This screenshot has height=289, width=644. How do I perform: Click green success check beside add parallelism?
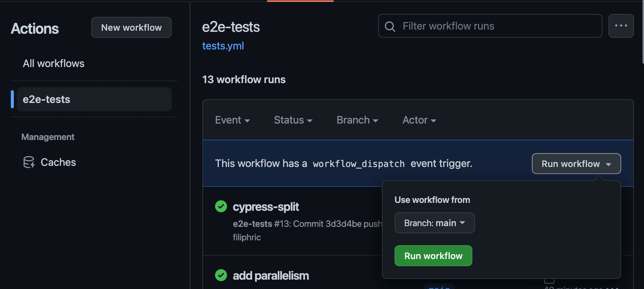tap(221, 275)
